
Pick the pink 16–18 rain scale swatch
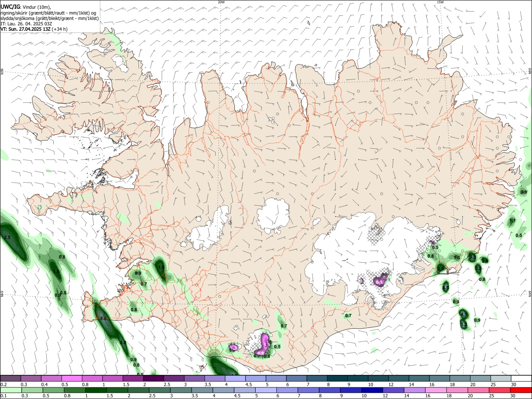click(x=435, y=390)
